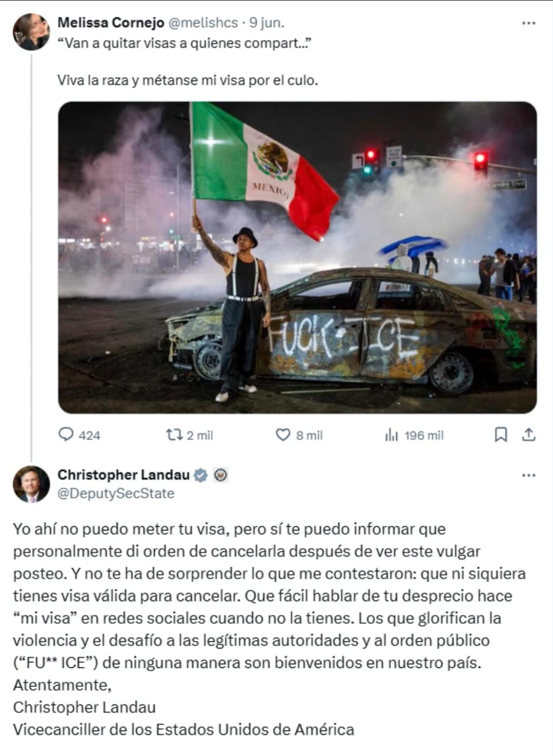This screenshot has width=553, height=756.
Task: Open the @melishcs handle
Action: 204,23
